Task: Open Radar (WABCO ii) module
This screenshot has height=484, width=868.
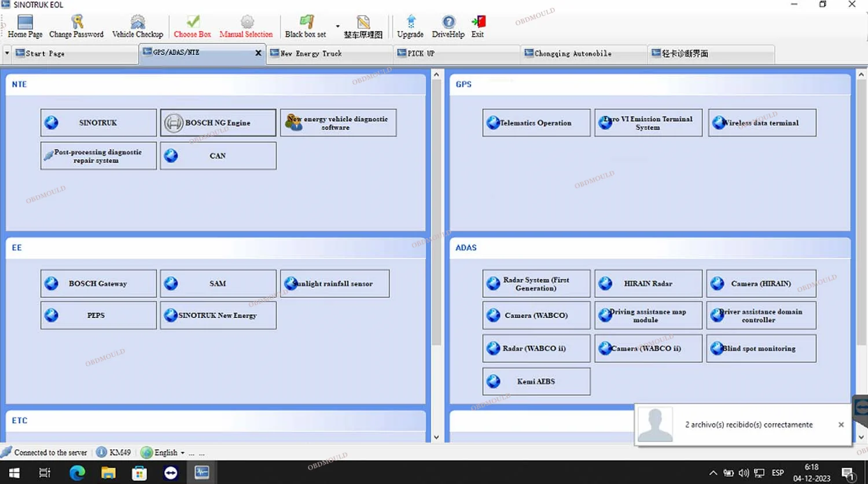Action: [536, 348]
